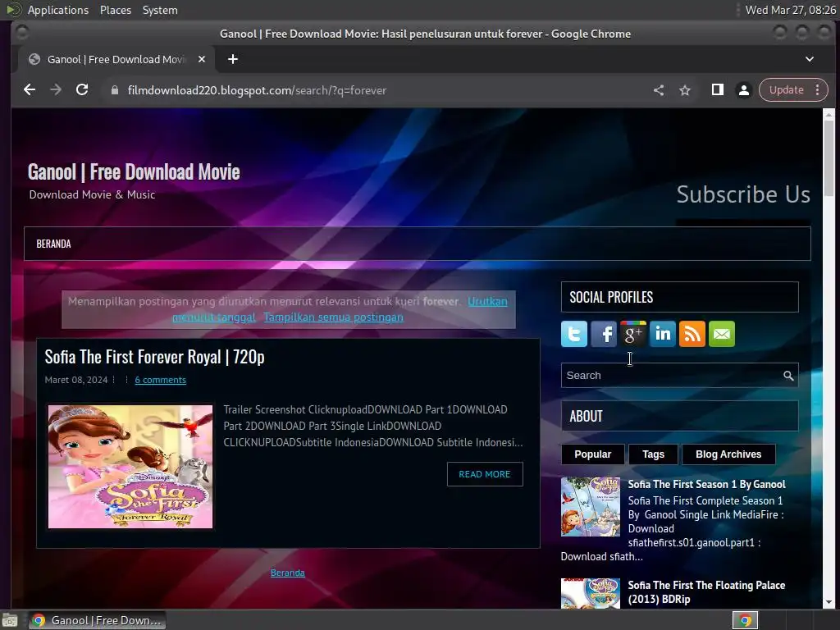
Task: Go back to previous page
Action: [30, 90]
